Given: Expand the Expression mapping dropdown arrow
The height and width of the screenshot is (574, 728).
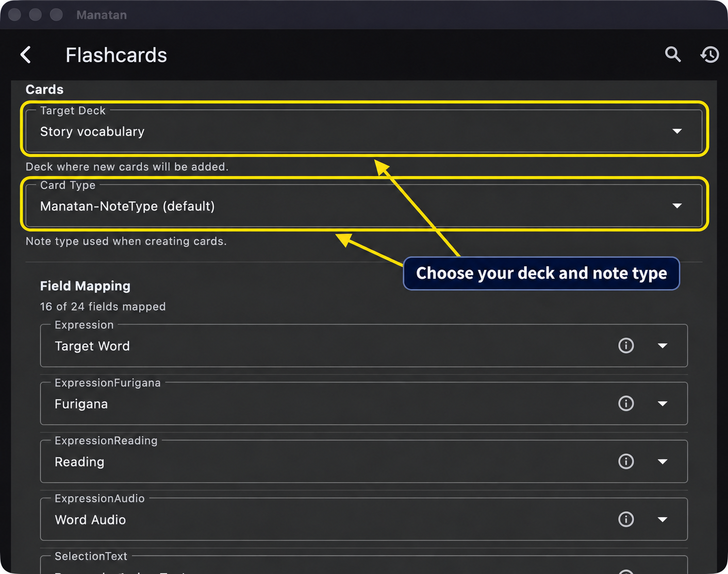Looking at the screenshot, I should [663, 346].
